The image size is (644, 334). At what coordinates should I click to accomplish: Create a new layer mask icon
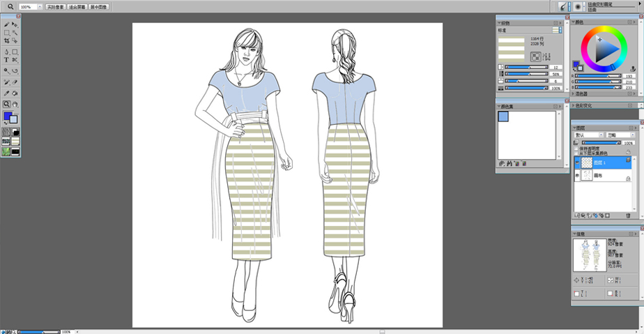point(608,215)
